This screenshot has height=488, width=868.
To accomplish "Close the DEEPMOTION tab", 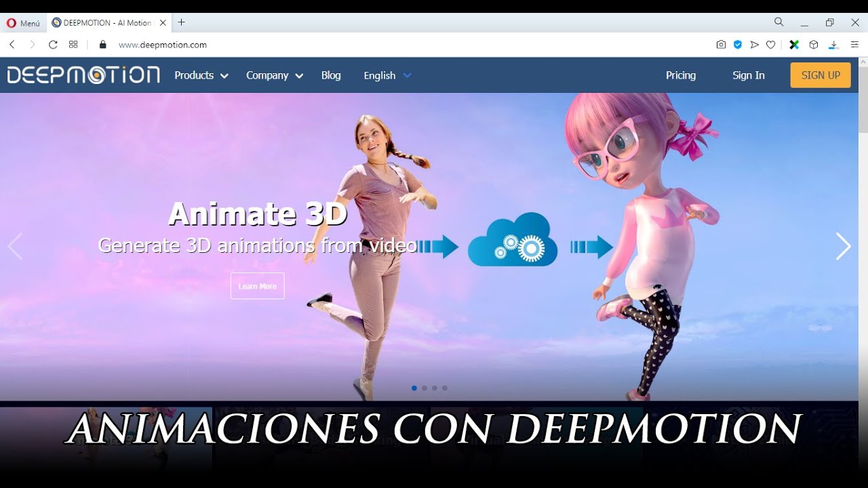I will point(163,23).
